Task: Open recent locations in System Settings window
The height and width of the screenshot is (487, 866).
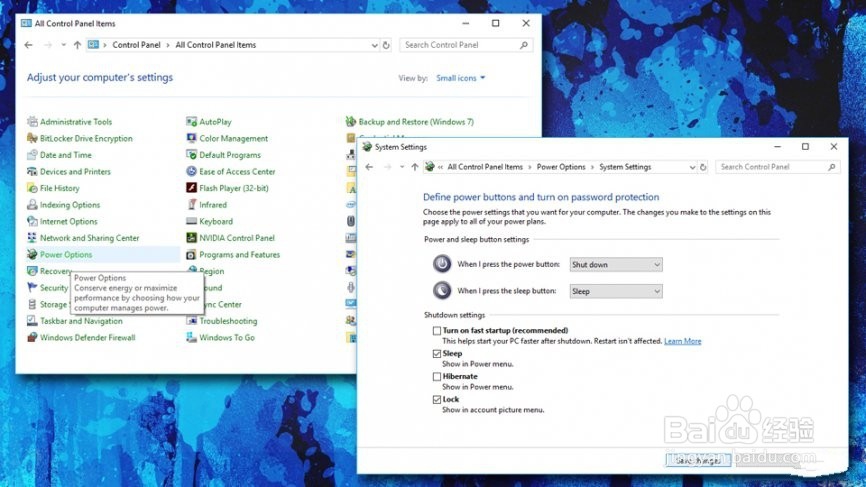Action: point(402,167)
